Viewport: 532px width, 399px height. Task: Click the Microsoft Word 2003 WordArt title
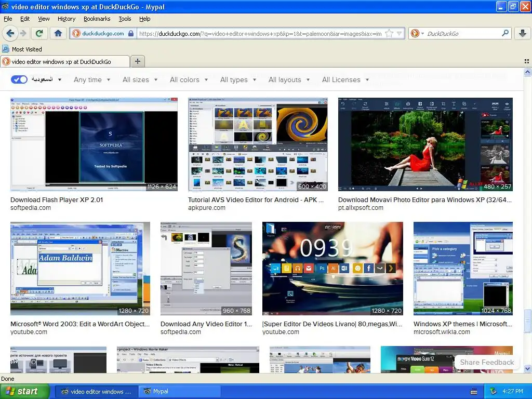point(80,324)
